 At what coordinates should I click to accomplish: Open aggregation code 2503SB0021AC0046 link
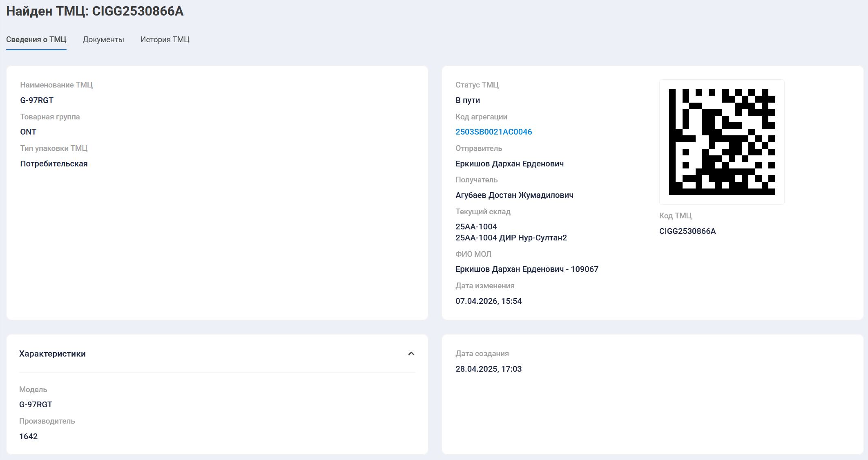(x=493, y=132)
